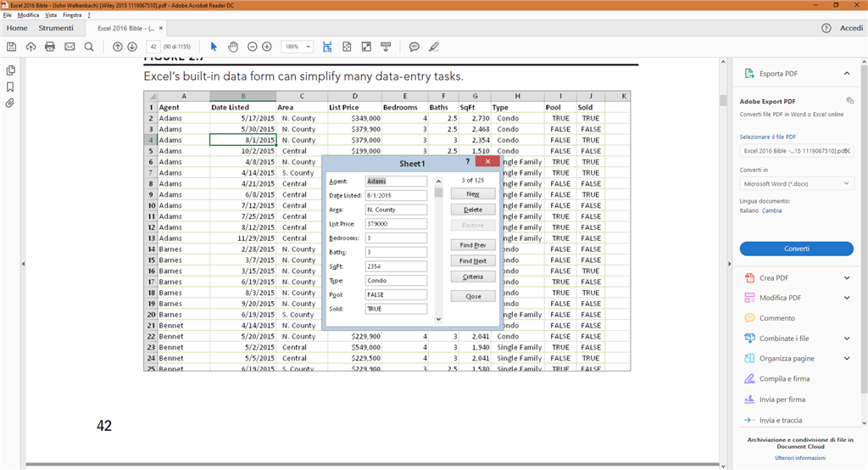
Task: Open the Invia per firma tool
Action: (x=782, y=399)
